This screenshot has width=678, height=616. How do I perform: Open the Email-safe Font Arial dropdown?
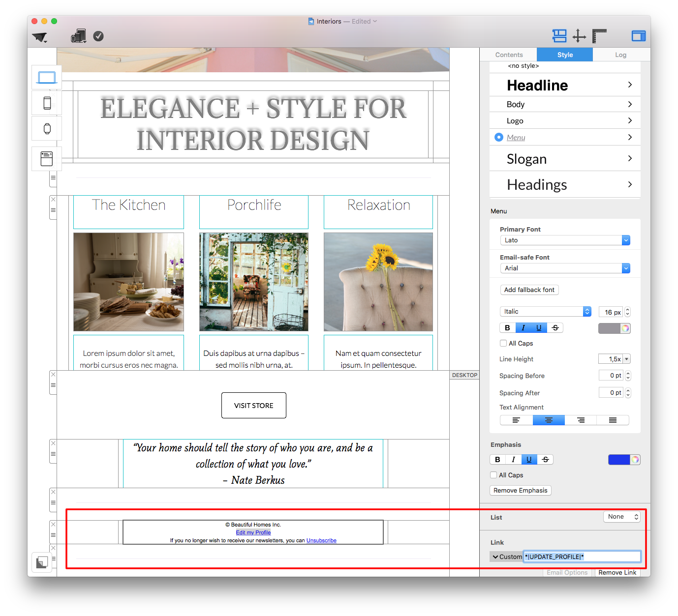[565, 268]
